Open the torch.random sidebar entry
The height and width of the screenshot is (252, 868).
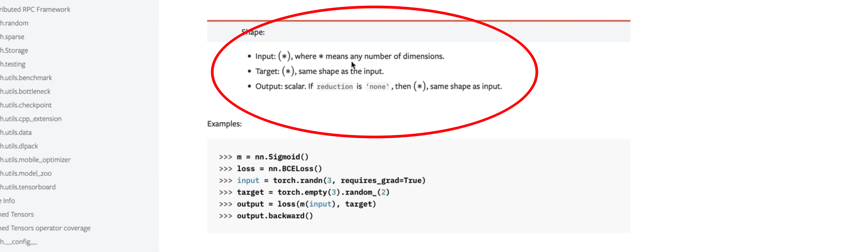pyautogui.click(x=14, y=23)
